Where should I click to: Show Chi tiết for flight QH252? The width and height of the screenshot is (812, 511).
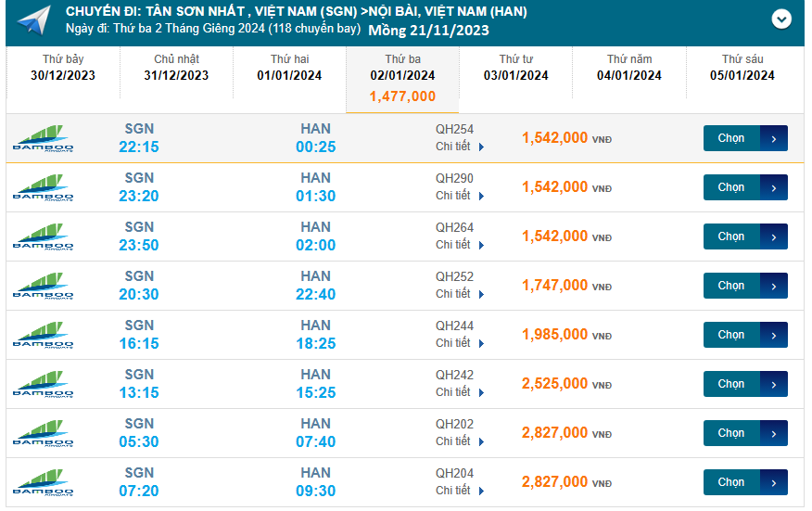click(459, 294)
